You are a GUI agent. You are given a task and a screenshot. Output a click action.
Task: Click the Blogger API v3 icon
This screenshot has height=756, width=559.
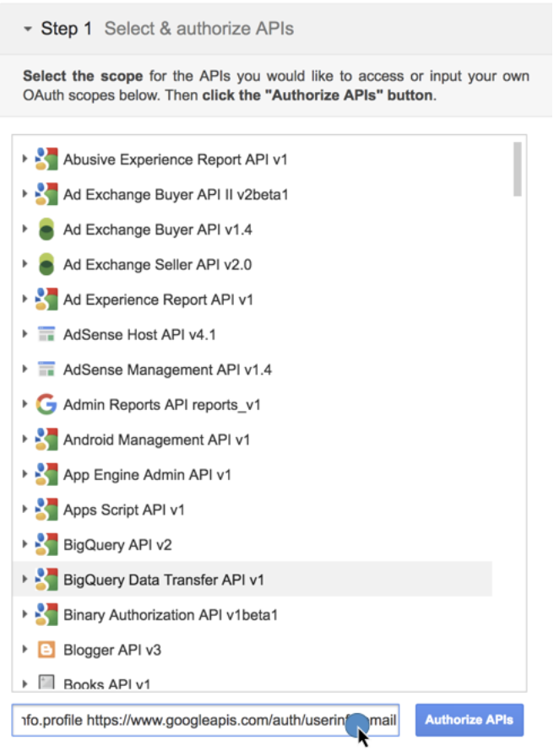[x=46, y=650]
